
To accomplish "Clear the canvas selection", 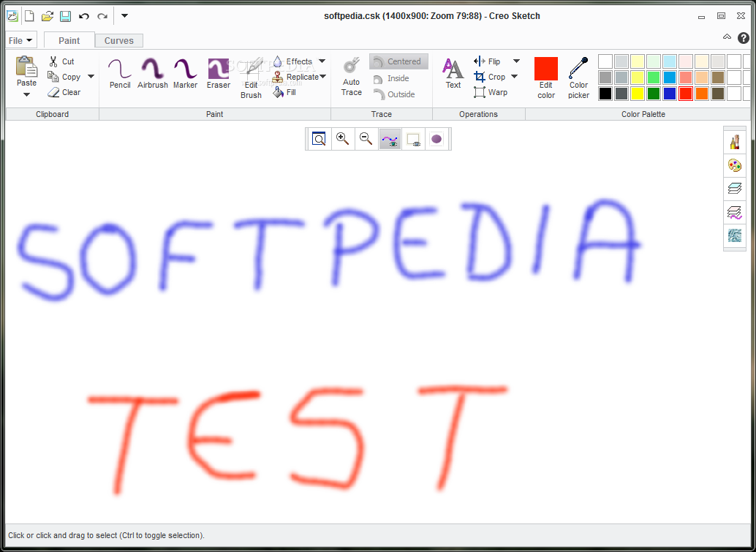I will (x=64, y=92).
